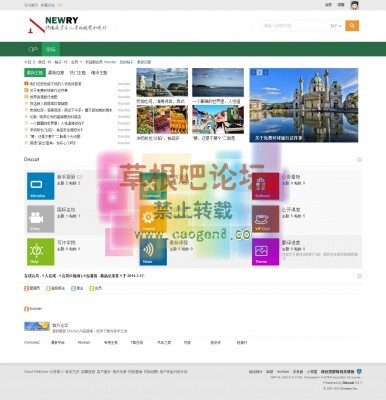
Task: Select the highlighted forum tab in green navbar
Action: point(51,49)
